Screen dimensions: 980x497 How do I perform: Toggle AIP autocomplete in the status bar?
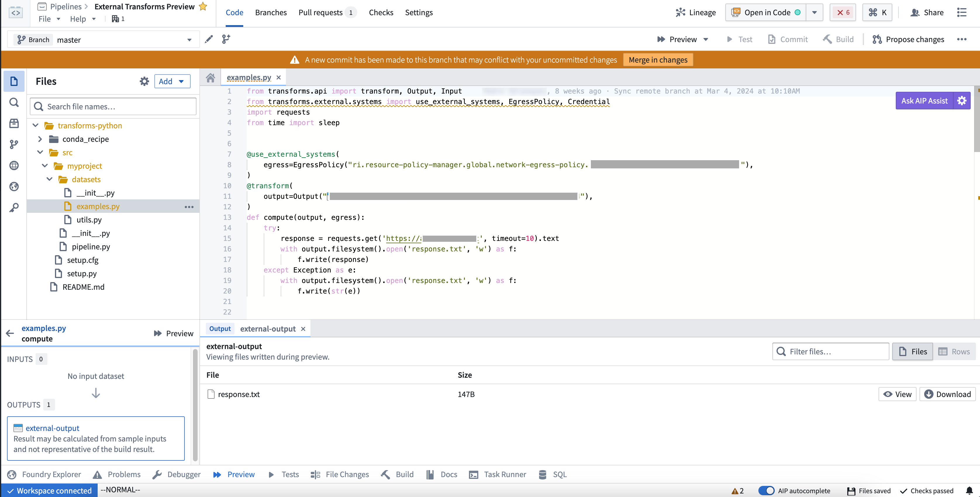(x=767, y=489)
